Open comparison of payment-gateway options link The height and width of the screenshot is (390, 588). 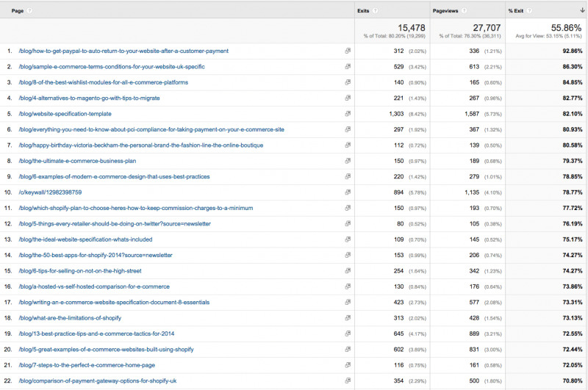[x=98, y=381]
